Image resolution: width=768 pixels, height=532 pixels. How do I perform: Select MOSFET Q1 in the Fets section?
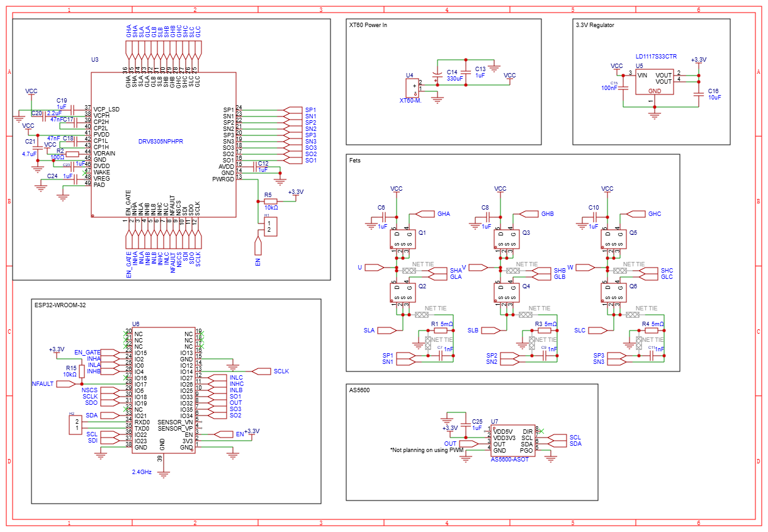402,239
